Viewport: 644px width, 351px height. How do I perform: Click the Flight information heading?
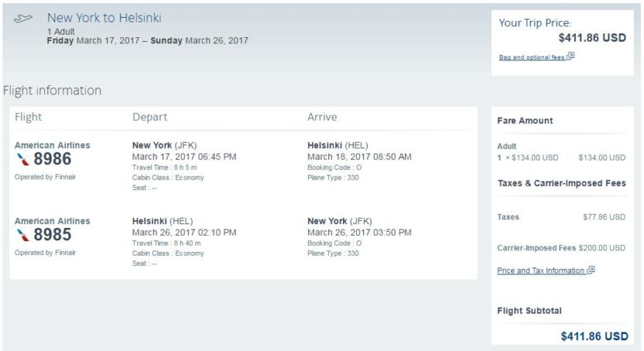52,91
